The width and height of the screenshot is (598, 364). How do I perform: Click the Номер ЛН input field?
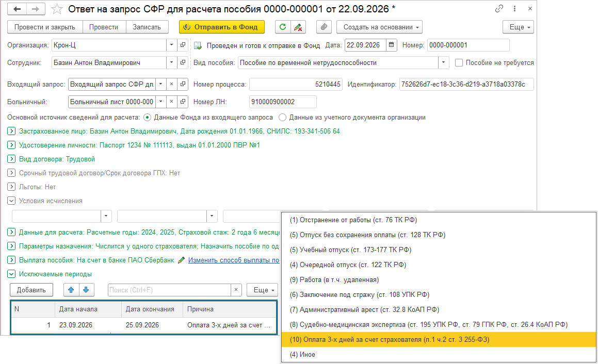pos(283,102)
